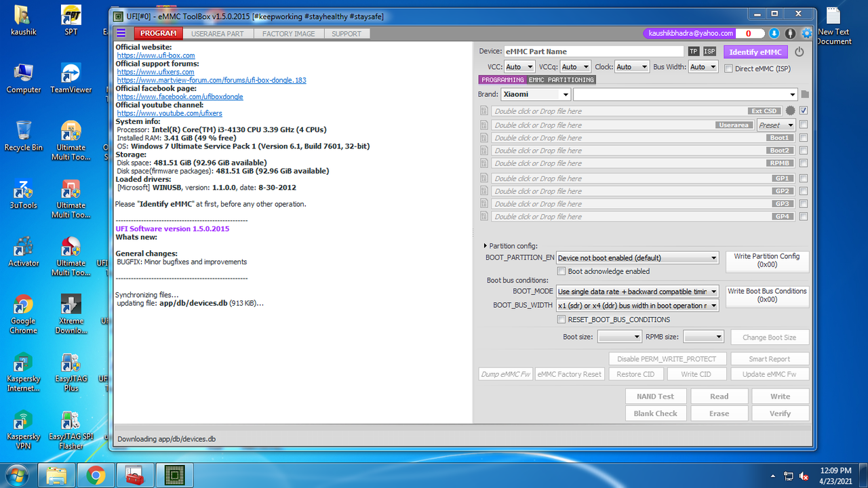Open Chrome from the taskbar

pos(96,474)
